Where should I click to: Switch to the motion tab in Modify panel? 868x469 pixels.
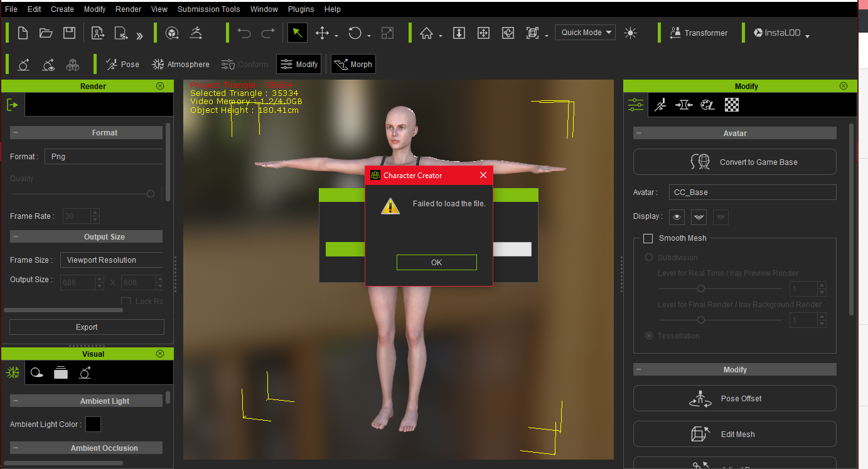tap(660, 105)
